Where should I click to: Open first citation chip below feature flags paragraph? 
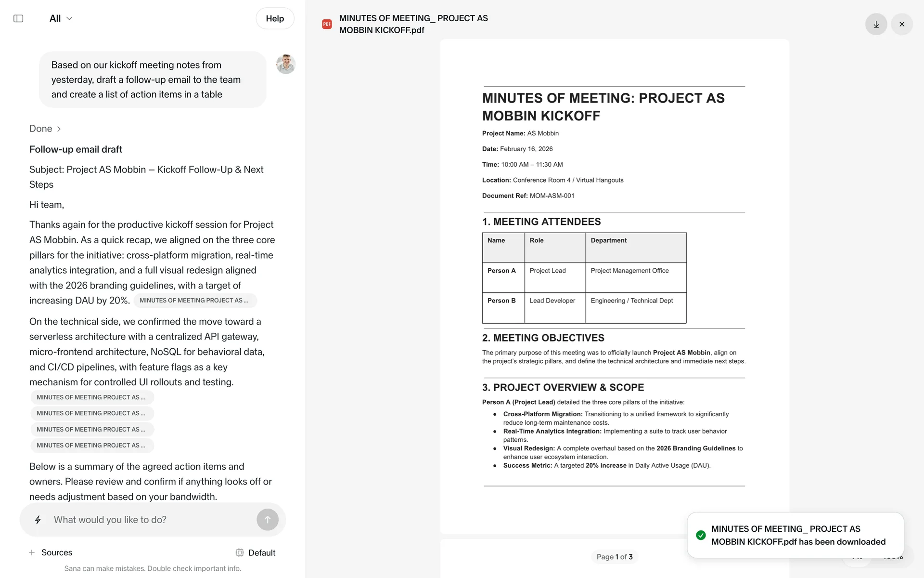coord(91,397)
